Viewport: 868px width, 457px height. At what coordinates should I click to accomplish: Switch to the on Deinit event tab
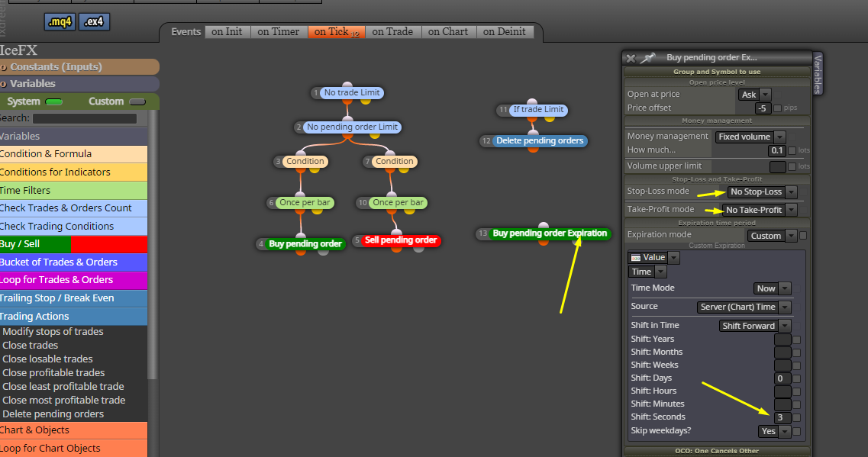point(505,32)
